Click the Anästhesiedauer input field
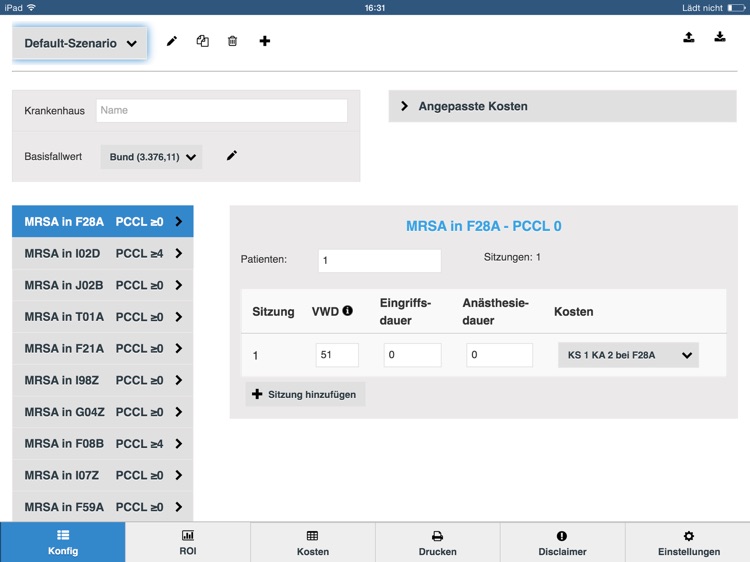Image resolution: width=750 pixels, height=562 pixels. click(499, 355)
